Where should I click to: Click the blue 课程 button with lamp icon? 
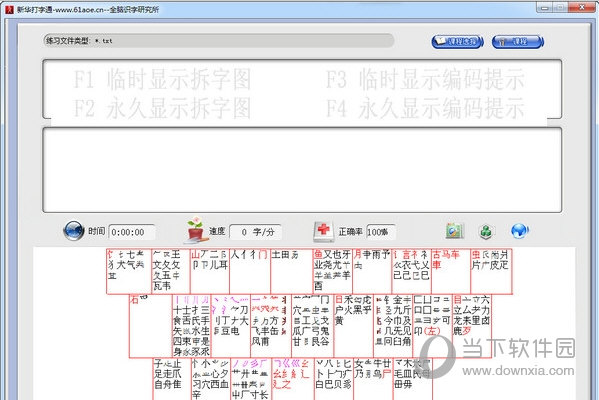518,41
